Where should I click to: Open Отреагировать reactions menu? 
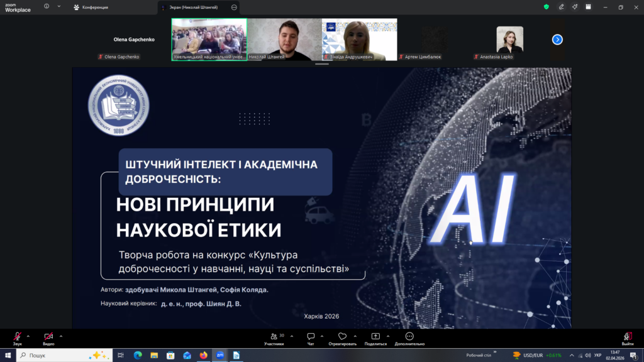[342, 337]
